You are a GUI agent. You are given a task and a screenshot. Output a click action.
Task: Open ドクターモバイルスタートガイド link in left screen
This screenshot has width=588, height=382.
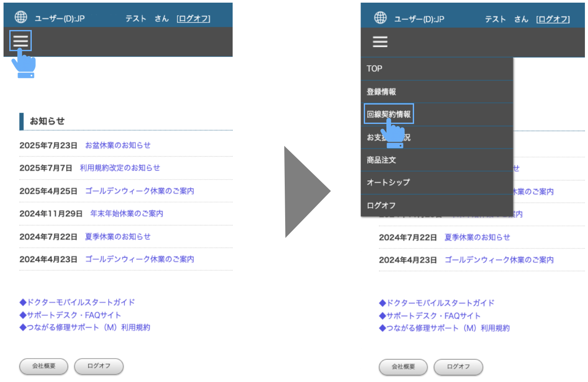[77, 302]
